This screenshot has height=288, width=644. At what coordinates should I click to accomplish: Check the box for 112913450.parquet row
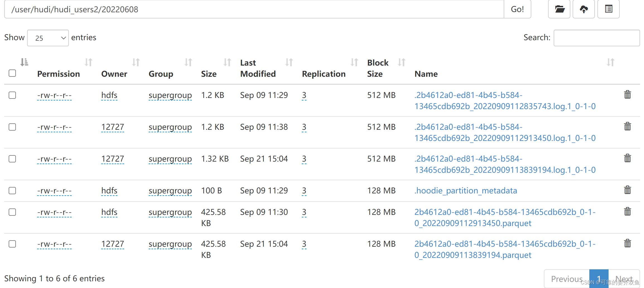pos(12,212)
